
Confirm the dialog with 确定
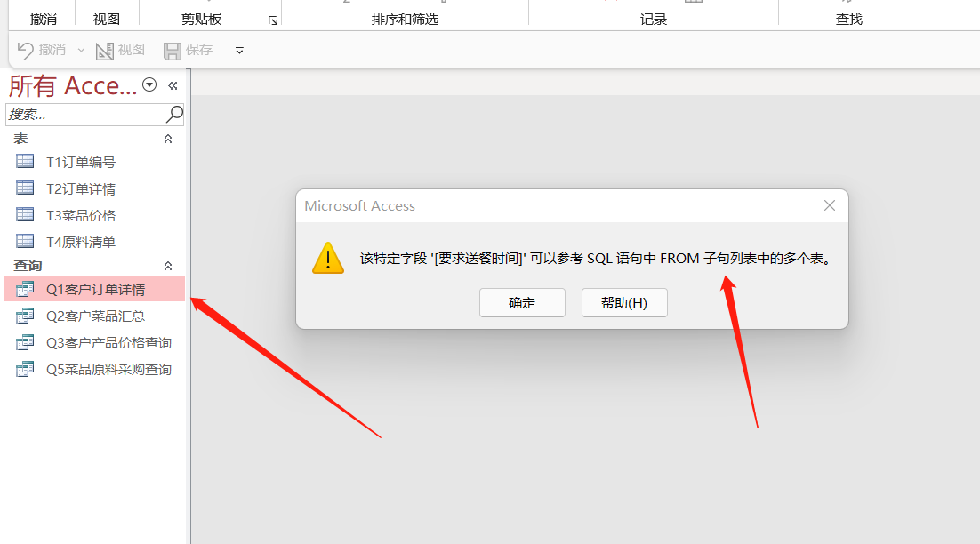(523, 303)
